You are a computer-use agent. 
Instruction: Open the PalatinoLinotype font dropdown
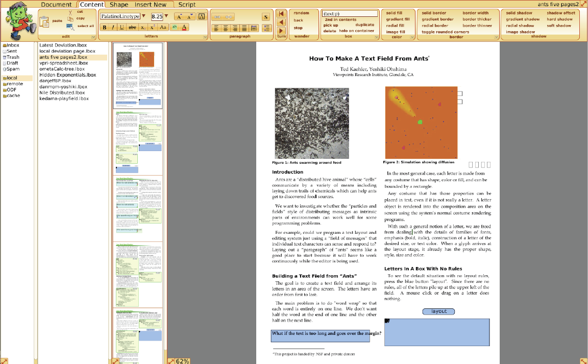pos(143,16)
